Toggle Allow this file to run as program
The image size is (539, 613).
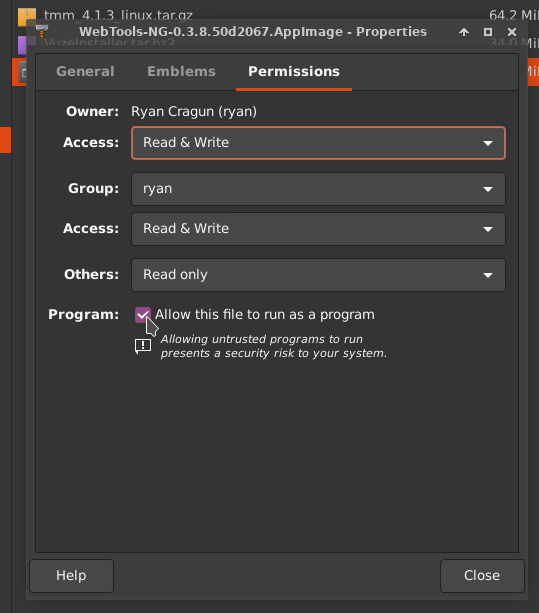coord(143,315)
